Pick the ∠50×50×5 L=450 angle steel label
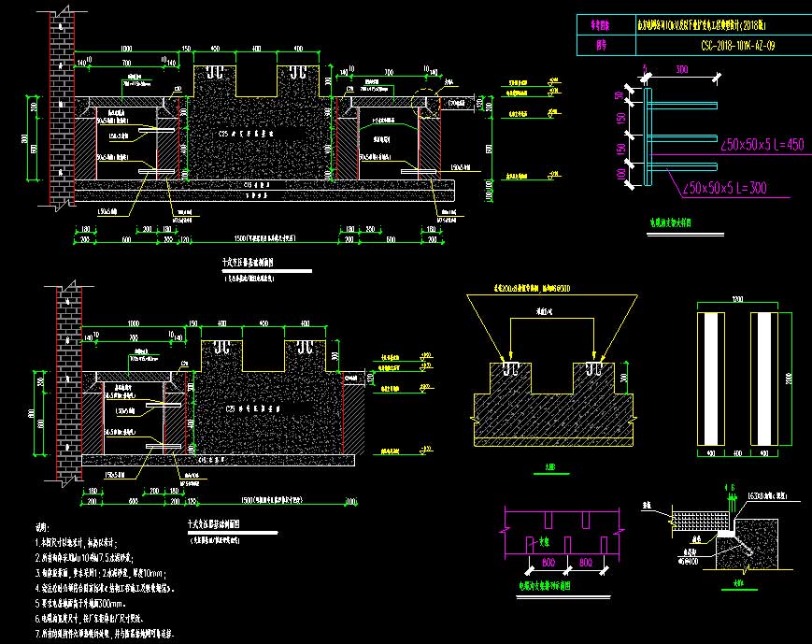 [762, 145]
